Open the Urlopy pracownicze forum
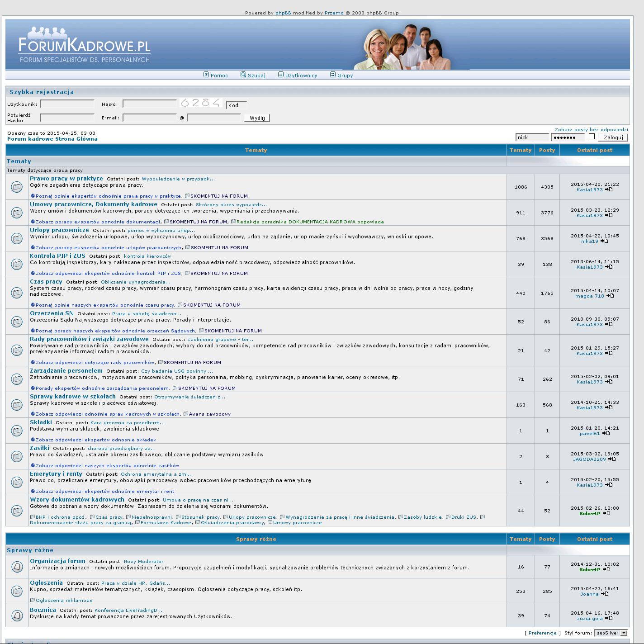The height and width of the screenshot is (644, 644). [x=59, y=230]
